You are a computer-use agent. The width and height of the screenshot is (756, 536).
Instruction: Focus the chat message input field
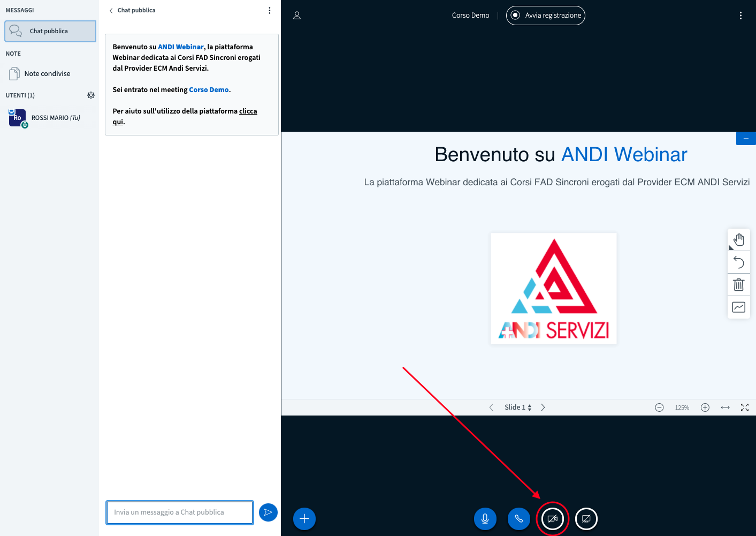pos(180,512)
